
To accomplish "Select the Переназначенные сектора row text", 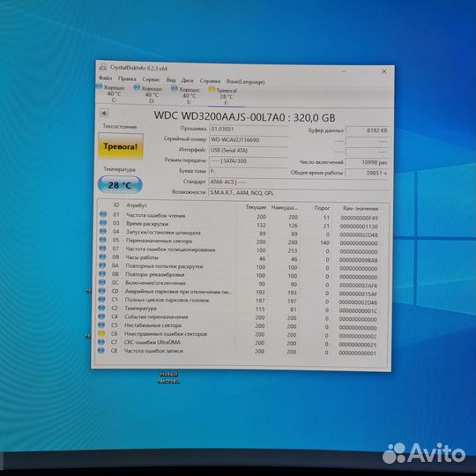I will [159, 241].
